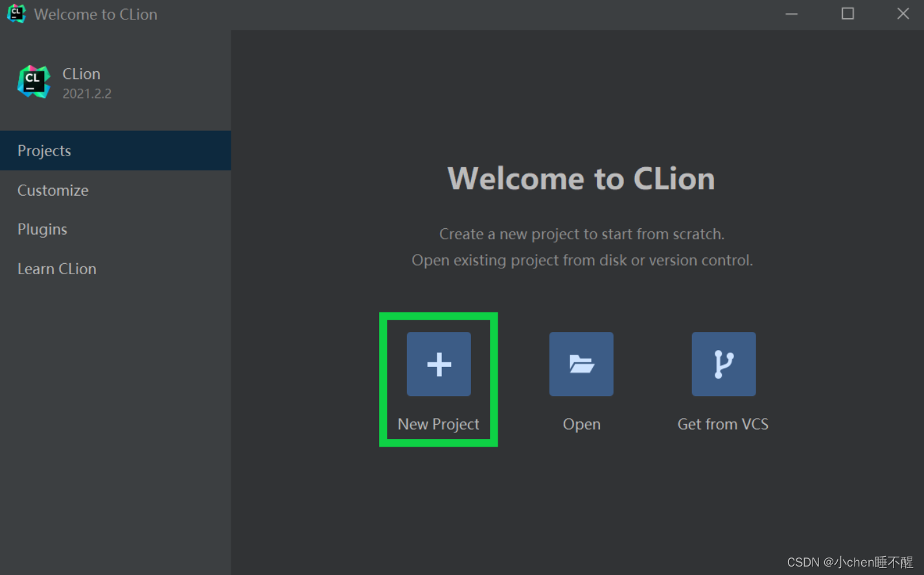Click the CLion version 2021.2.2 text
This screenshot has height=575, width=924.
(87, 93)
